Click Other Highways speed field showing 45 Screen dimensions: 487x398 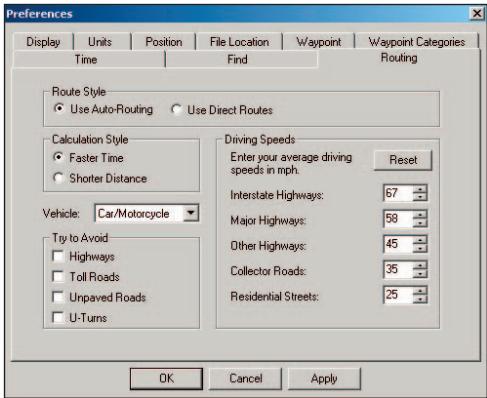[398, 244]
